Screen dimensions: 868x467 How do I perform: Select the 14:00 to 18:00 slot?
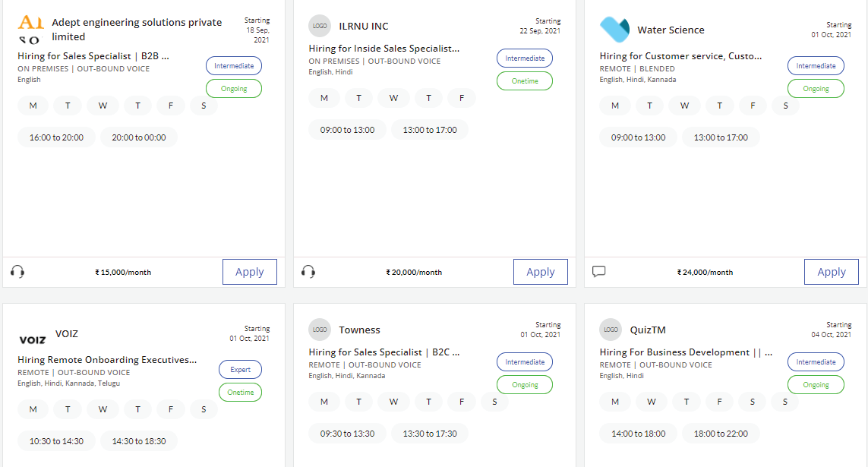[638, 434]
